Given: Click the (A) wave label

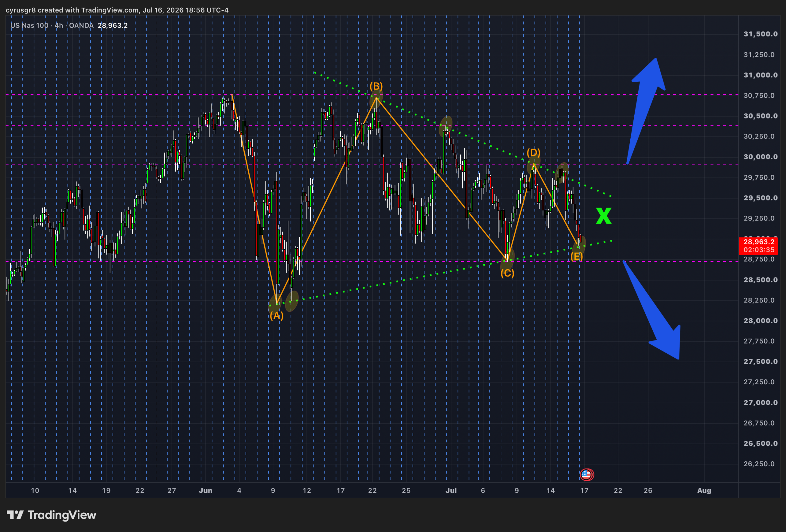Looking at the screenshot, I should click(x=276, y=316).
